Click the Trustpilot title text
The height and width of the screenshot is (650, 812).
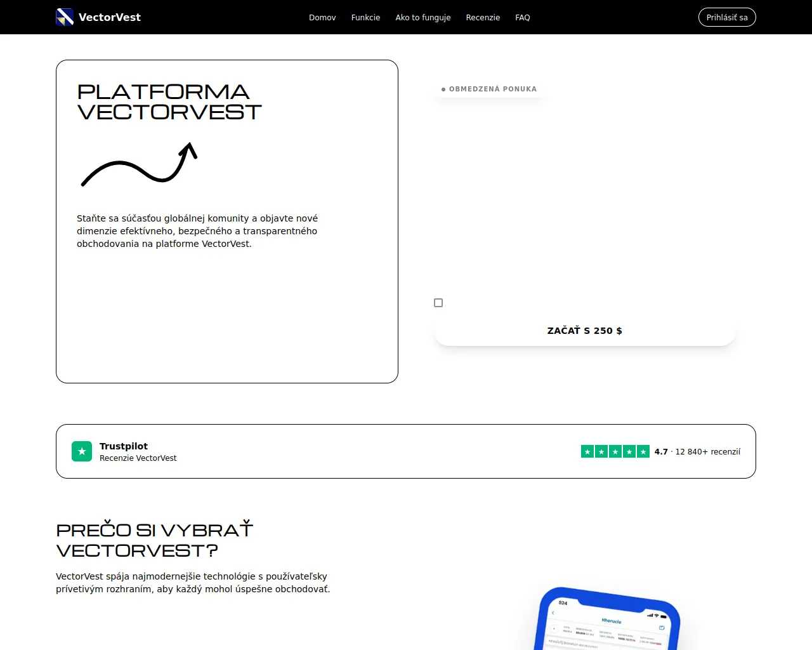click(x=124, y=446)
